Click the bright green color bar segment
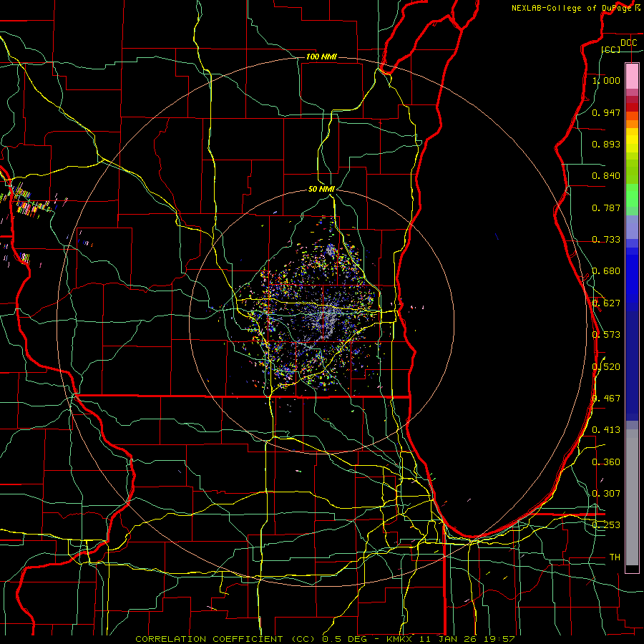 pos(632,195)
